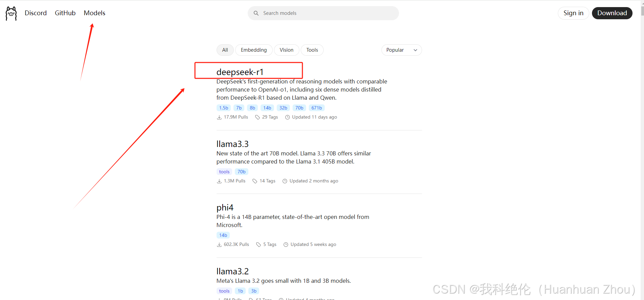
Task: Click the 1b tag of llama3.2
Action: 240,291
